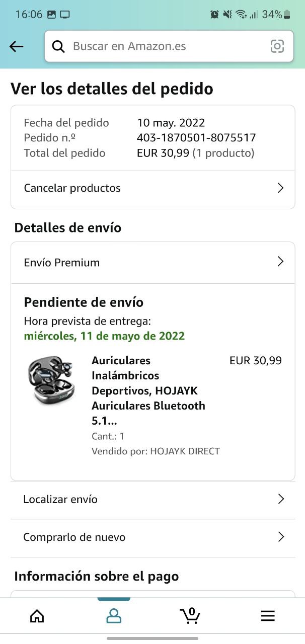The height and width of the screenshot is (644, 305).
Task: Expand the Localizar envío chevron
Action: pos(281,499)
